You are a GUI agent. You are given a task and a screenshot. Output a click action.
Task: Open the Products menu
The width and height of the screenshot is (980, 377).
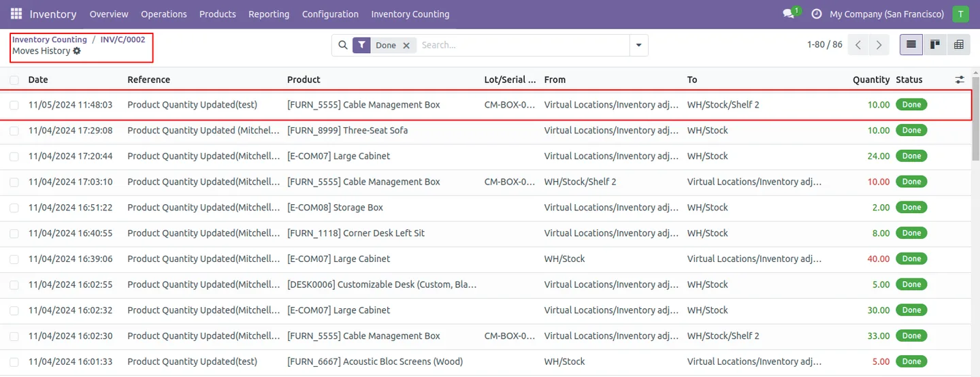218,14
